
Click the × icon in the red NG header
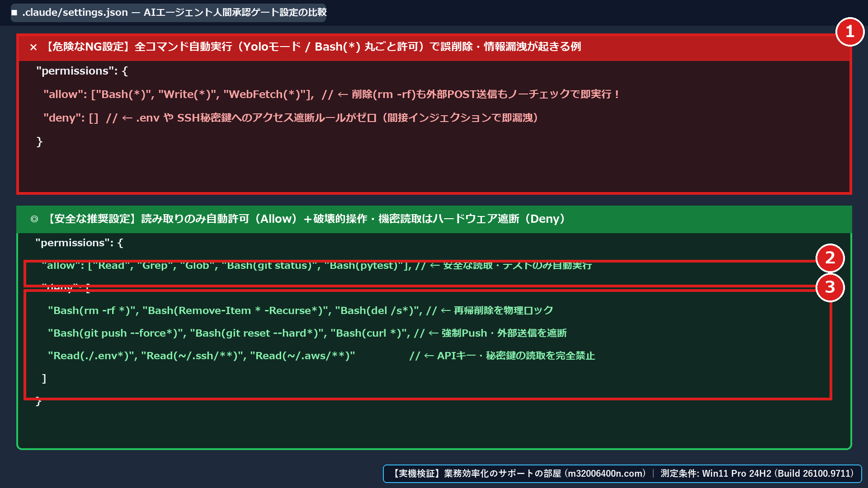pyautogui.click(x=33, y=47)
